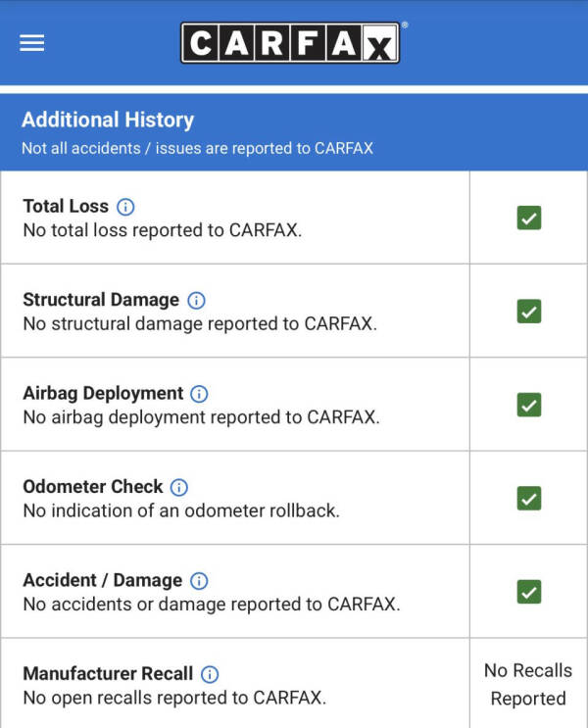Open info icon beside Accident / Damage
The width and height of the screenshot is (588, 728).
[x=199, y=580]
